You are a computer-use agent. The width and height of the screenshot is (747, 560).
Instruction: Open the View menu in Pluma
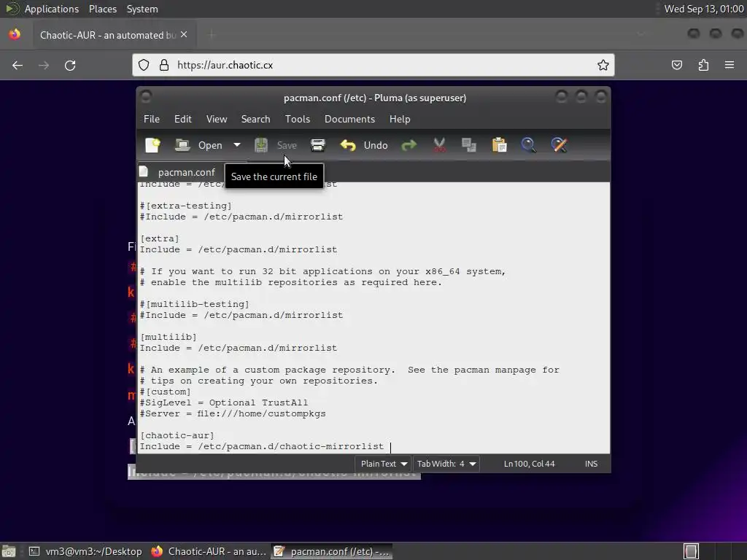[216, 119]
